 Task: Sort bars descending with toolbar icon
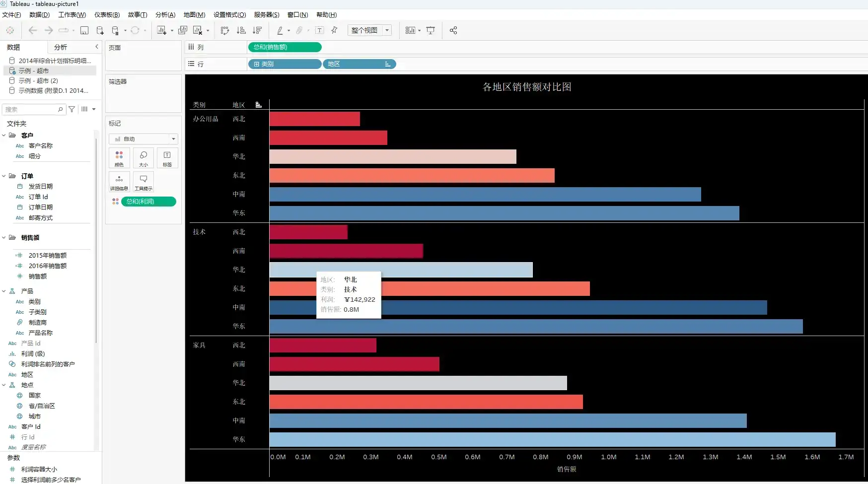[257, 30]
